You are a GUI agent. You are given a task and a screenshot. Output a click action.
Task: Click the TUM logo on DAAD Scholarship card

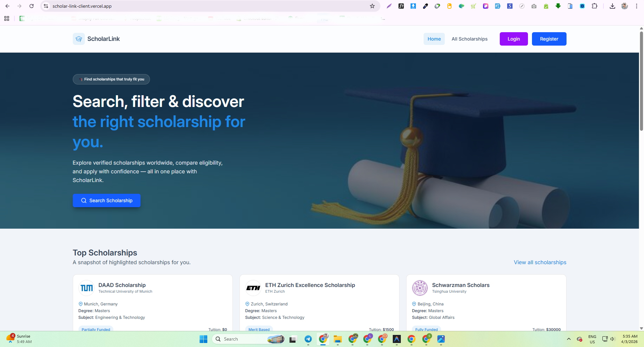(86, 288)
